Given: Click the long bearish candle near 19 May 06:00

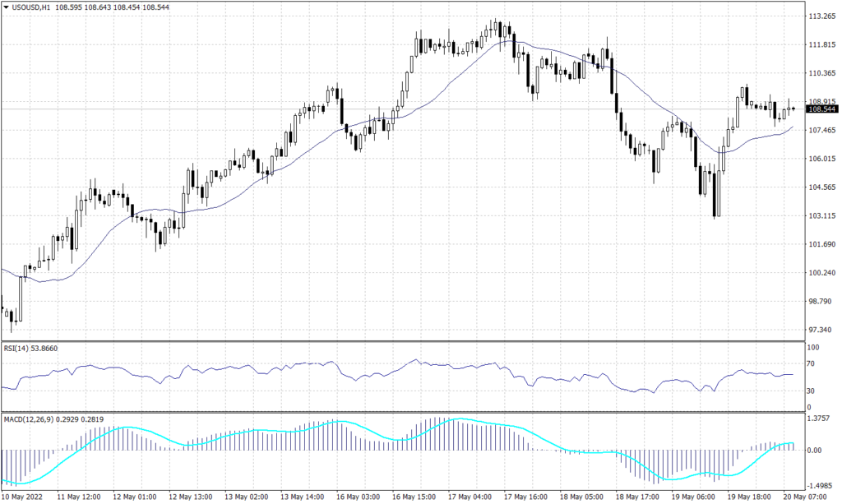Looking at the screenshot, I should (x=715, y=193).
